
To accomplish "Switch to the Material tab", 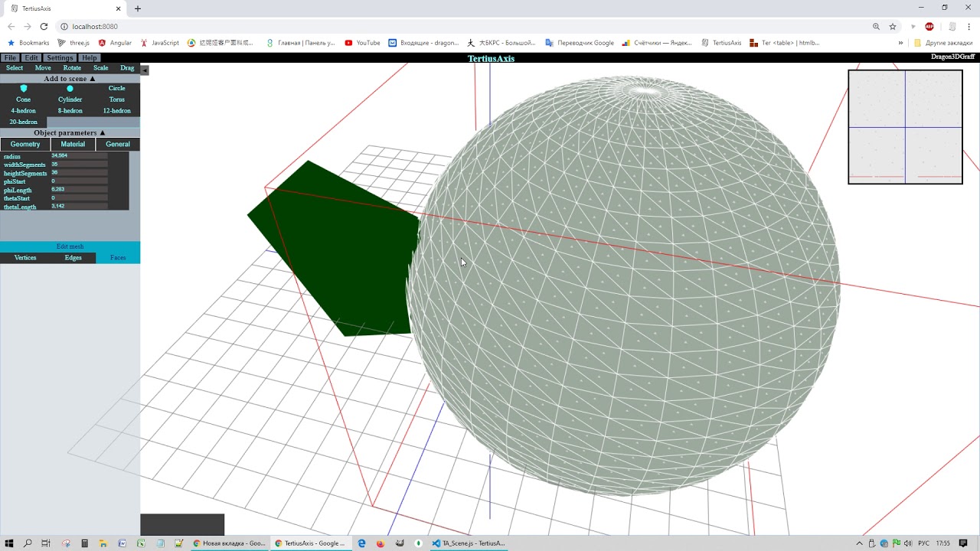I will (73, 144).
